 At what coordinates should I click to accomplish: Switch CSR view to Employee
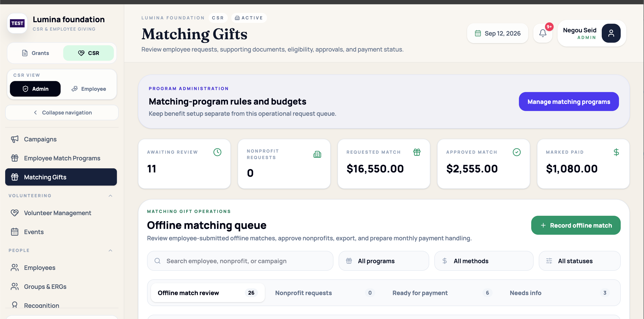(88, 89)
